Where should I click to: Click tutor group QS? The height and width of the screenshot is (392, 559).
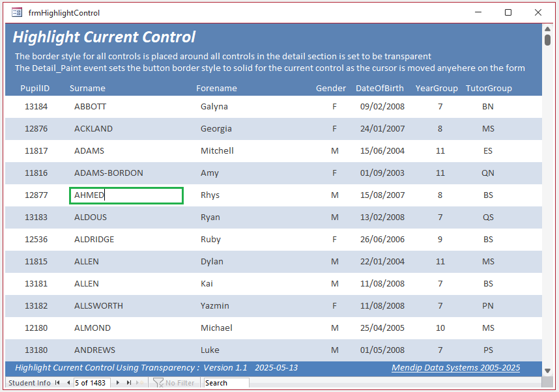[488, 217]
